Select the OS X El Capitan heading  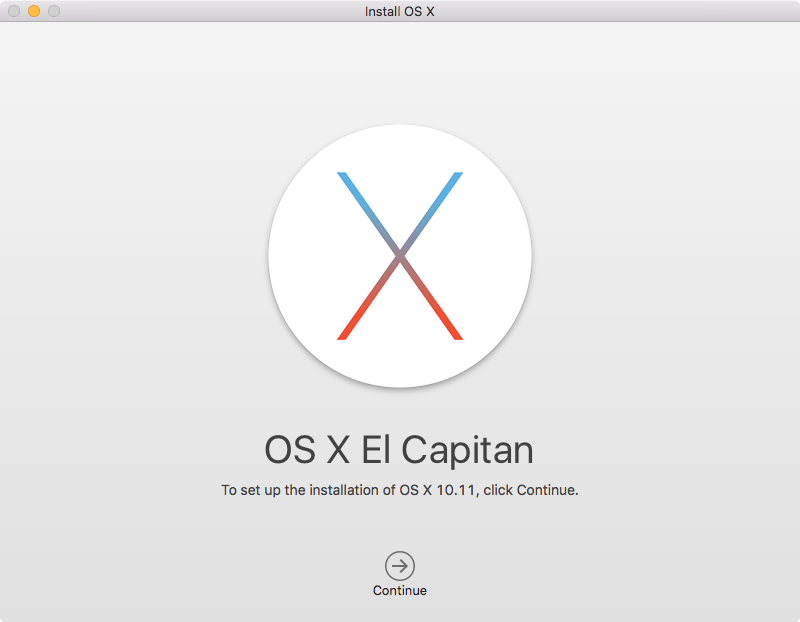pos(400,450)
